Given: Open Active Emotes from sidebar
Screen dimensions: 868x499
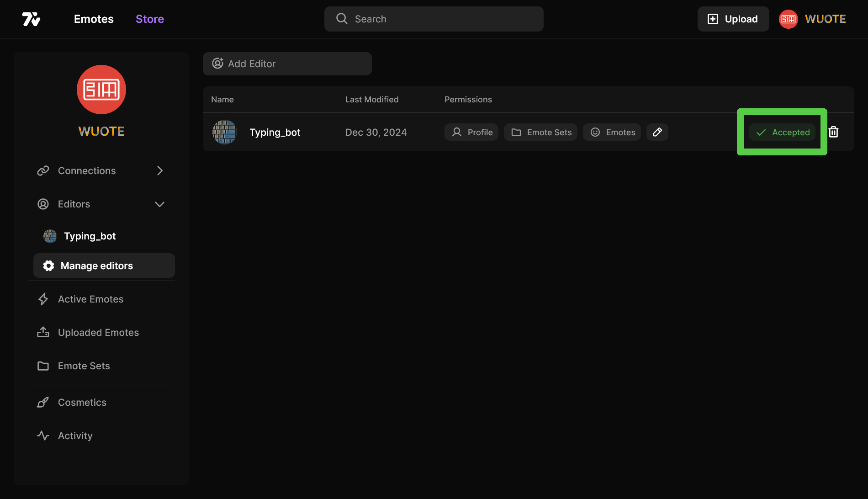Looking at the screenshot, I should click(x=90, y=299).
